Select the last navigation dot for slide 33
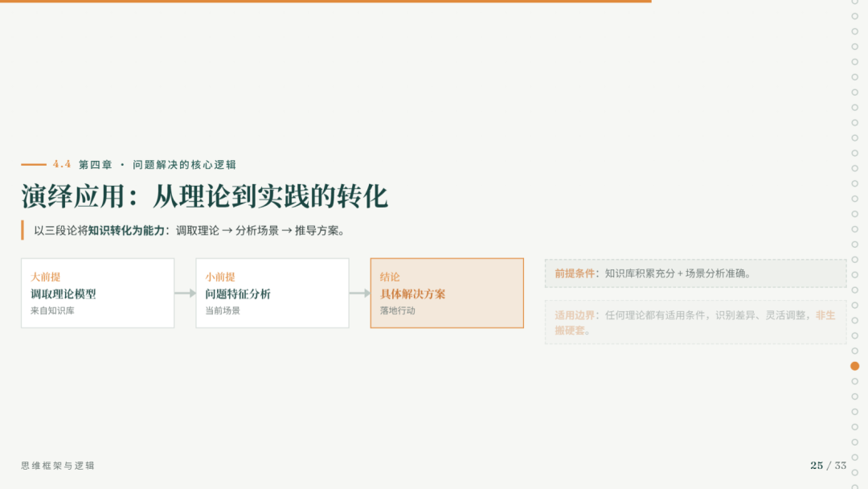Screen dimensions: 868x489 pos(854,487)
